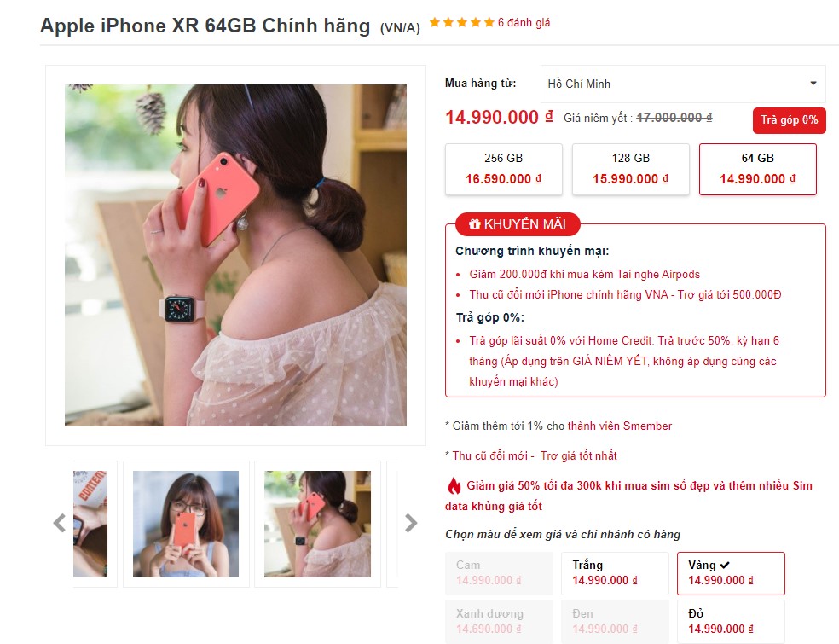Open the Hồ Chí Minh location dropdown
The image size is (839, 644).
pyautogui.click(x=683, y=84)
